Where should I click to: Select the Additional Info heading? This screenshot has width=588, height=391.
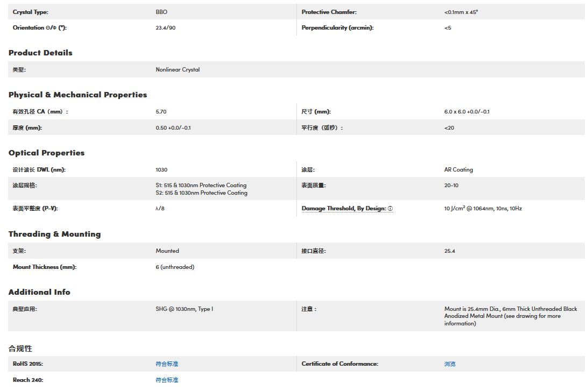pos(39,292)
